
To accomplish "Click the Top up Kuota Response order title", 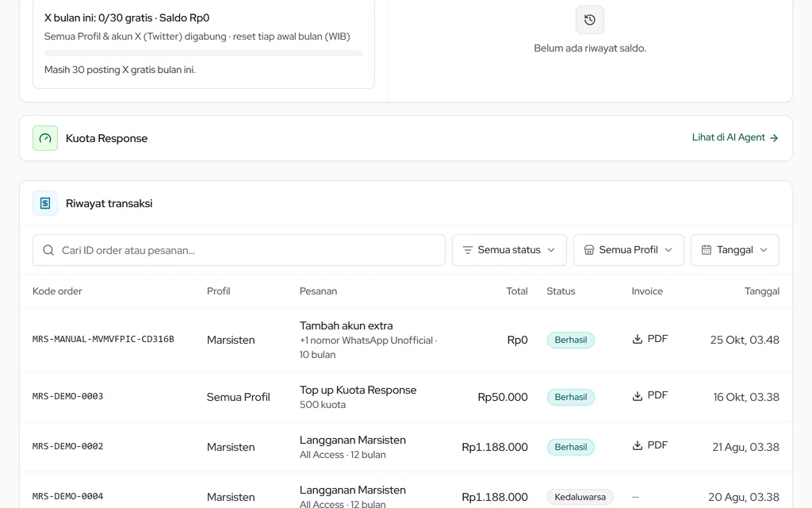I will click(358, 390).
